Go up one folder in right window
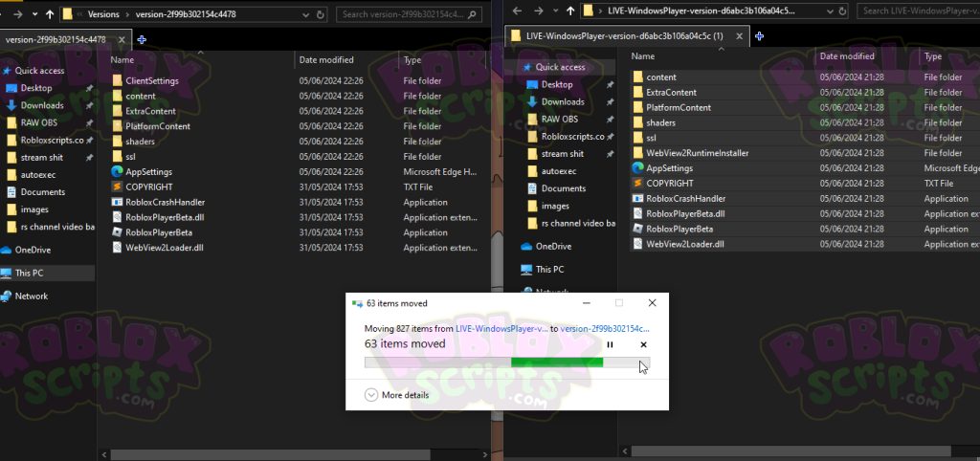The width and height of the screenshot is (980, 461). point(570,11)
